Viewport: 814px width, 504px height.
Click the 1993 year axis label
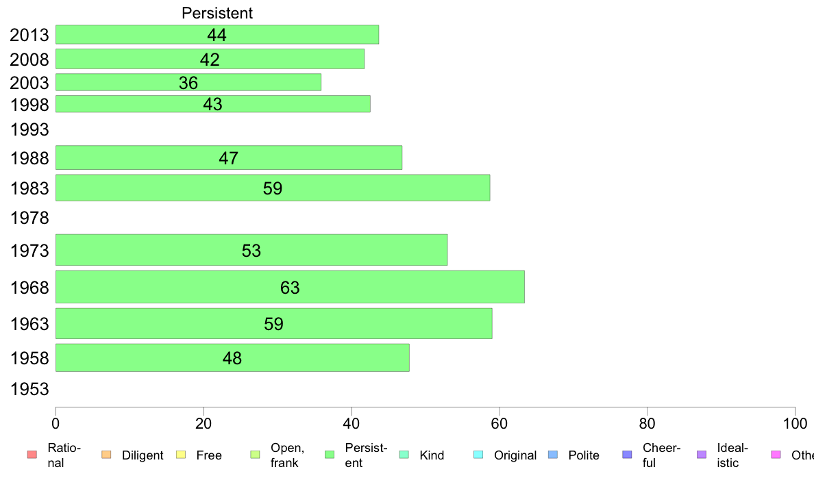(x=29, y=129)
